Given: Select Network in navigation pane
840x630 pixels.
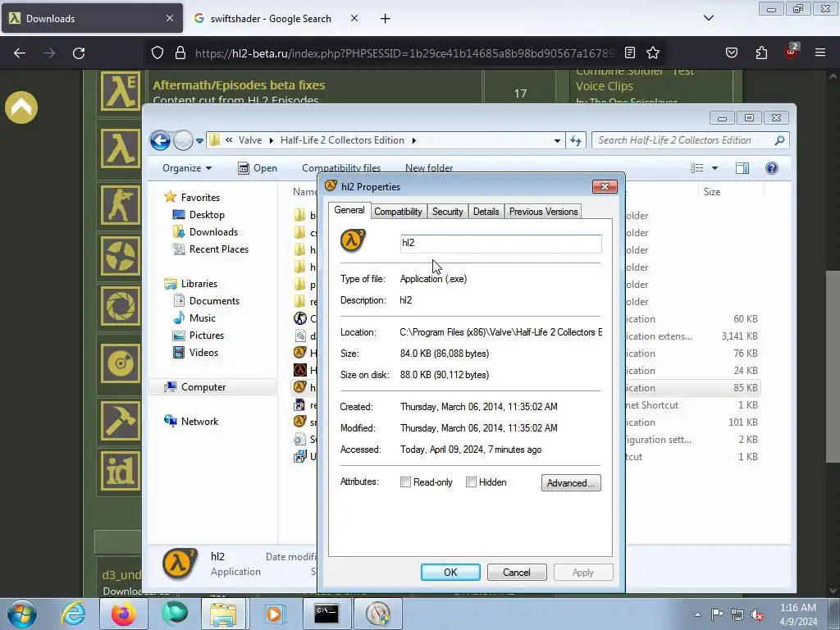Looking at the screenshot, I should [199, 422].
